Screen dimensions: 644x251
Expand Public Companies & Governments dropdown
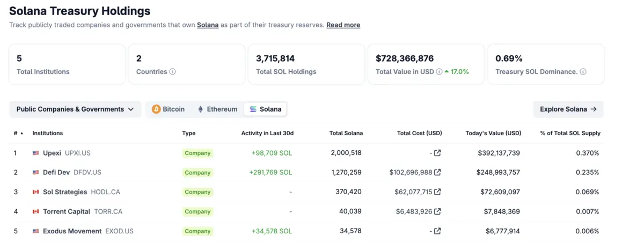[75, 109]
